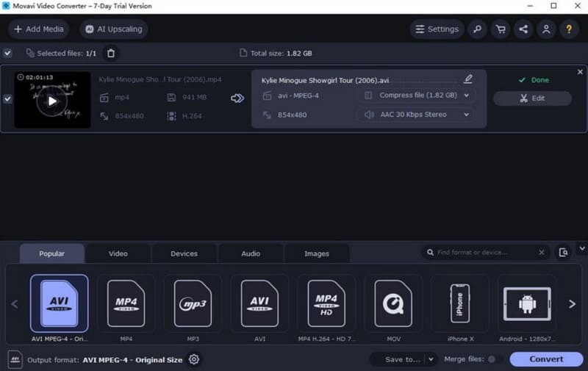Switch to the Devices tab
This screenshot has height=371, width=588.
click(184, 253)
